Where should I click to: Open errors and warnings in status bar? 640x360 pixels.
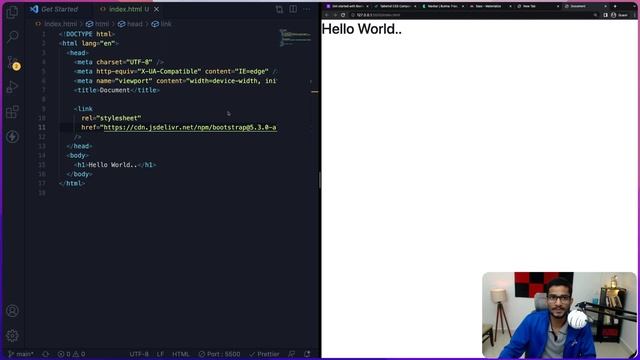(x=71, y=354)
